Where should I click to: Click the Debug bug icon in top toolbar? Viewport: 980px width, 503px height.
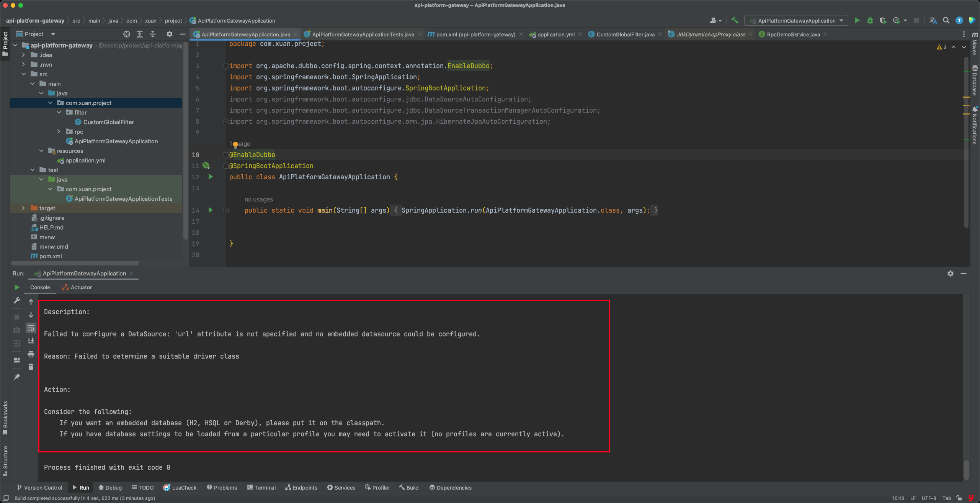point(870,20)
